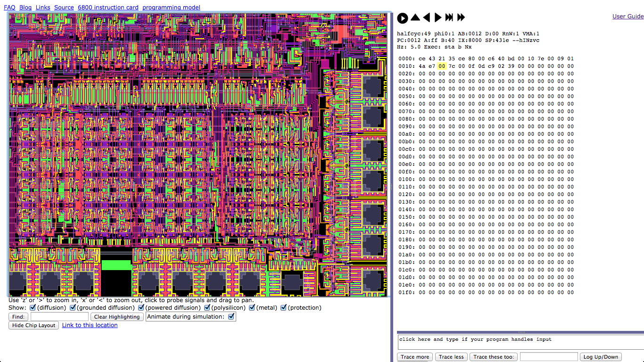
Task: Step backward with the left arrow icon
Action: click(426, 17)
